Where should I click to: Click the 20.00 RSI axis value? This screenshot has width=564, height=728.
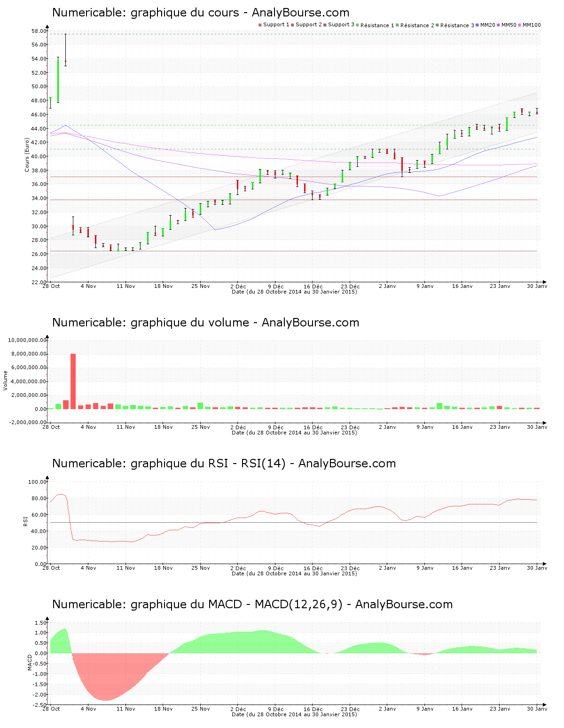pos(39,548)
